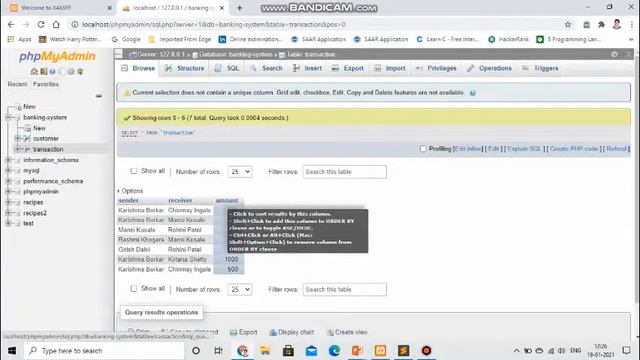
Task: Collapse the banking-system database node
Action: [8, 118]
